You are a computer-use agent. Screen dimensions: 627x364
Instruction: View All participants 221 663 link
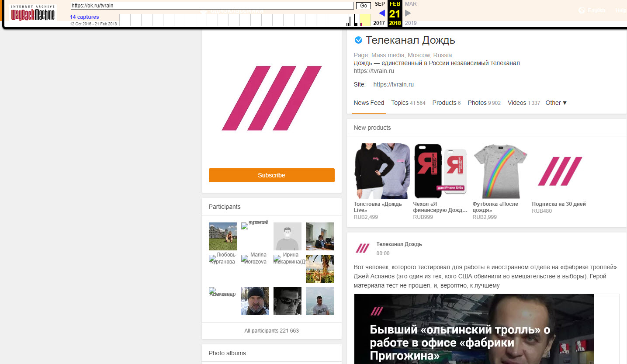click(271, 331)
